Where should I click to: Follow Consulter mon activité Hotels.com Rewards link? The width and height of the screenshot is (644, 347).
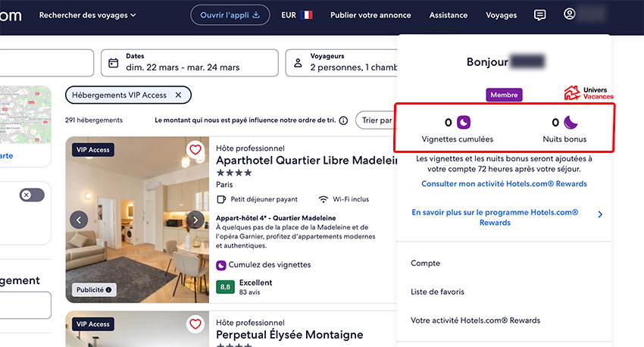504,184
